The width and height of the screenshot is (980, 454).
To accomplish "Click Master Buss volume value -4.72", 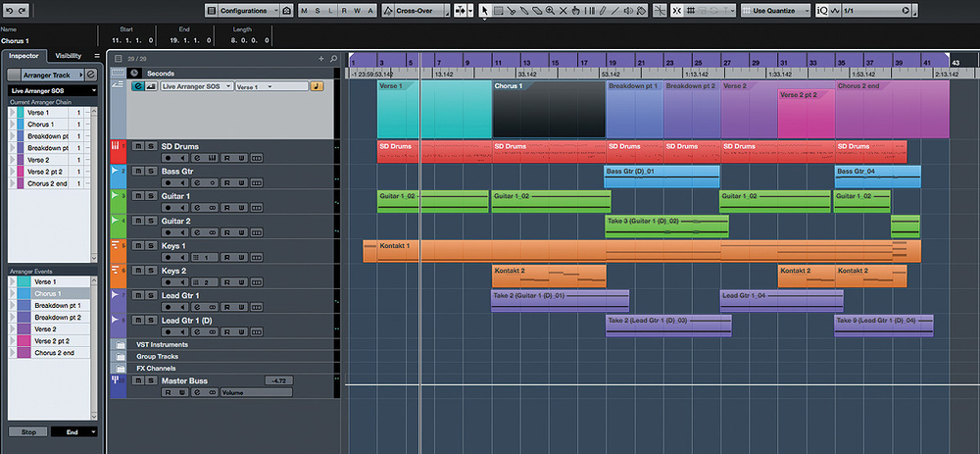I will (x=278, y=380).
